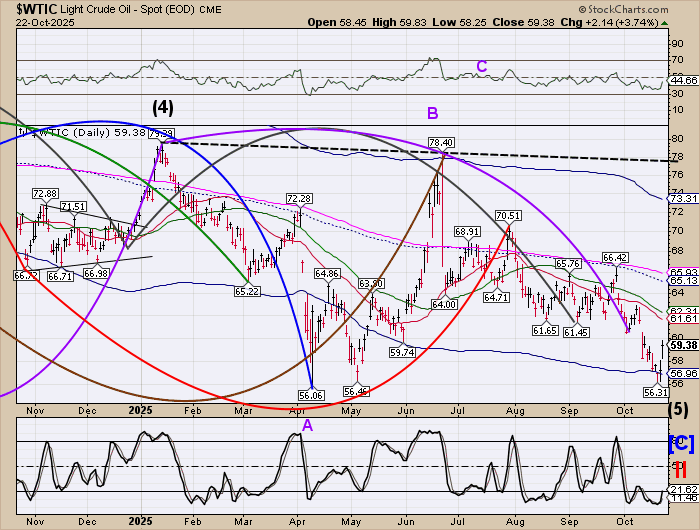700x530 pixels.
Task: Click the 44.66 RSI value tag
Action: pos(683,79)
